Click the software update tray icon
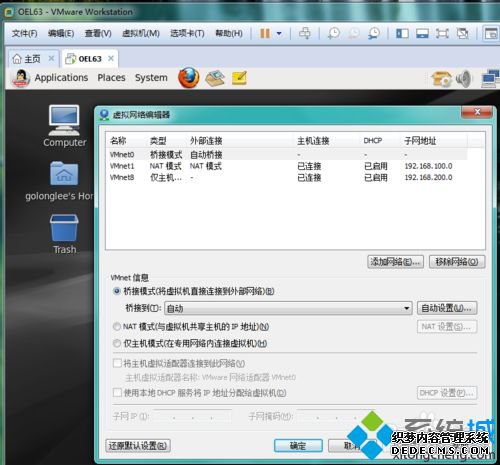This screenshot has height=465, width=500. click(x=441, y=79)
